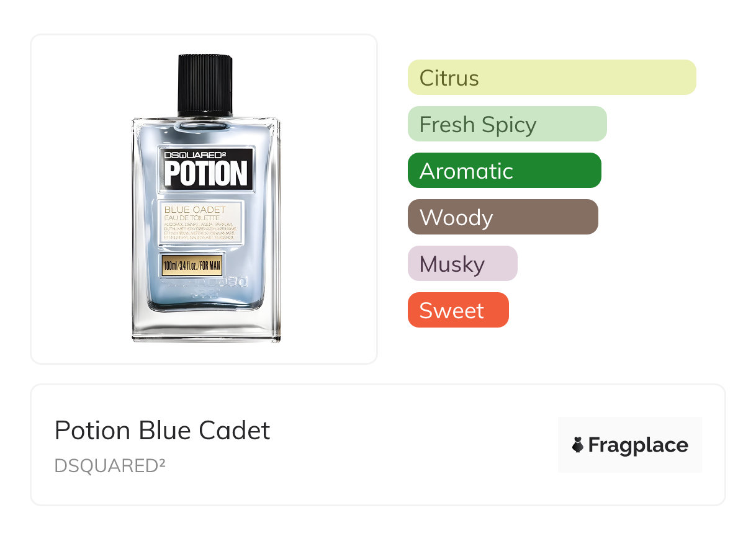Click the gold 100ml FOR MAN label
The image size is (756, 536).
coord(192,266)
